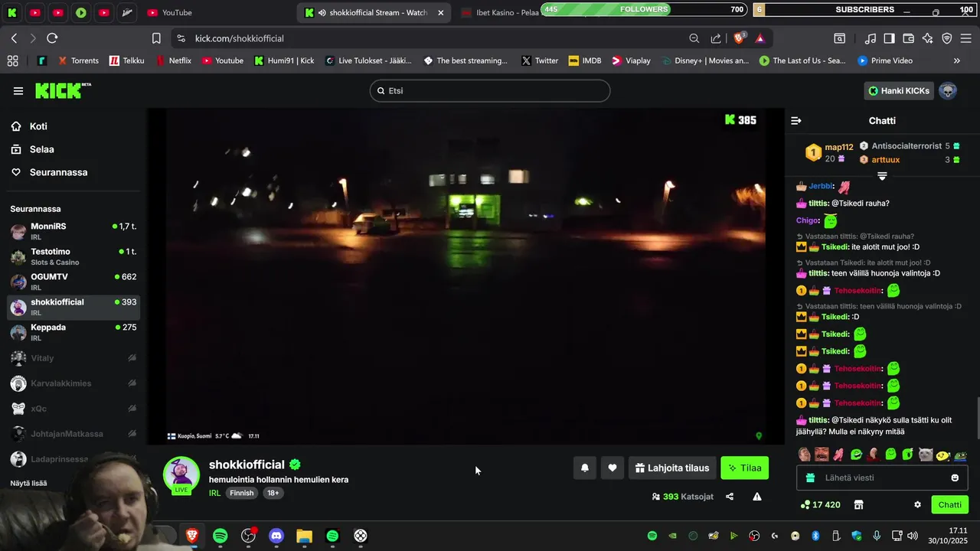The image size is (980, 551).
Task: Open the Netflix bookmark
Action: (x=174, y=60)
